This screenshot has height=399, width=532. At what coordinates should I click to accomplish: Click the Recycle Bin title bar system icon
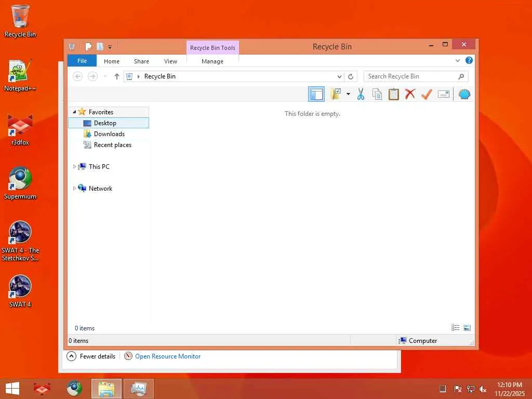(x=72, y=46)
